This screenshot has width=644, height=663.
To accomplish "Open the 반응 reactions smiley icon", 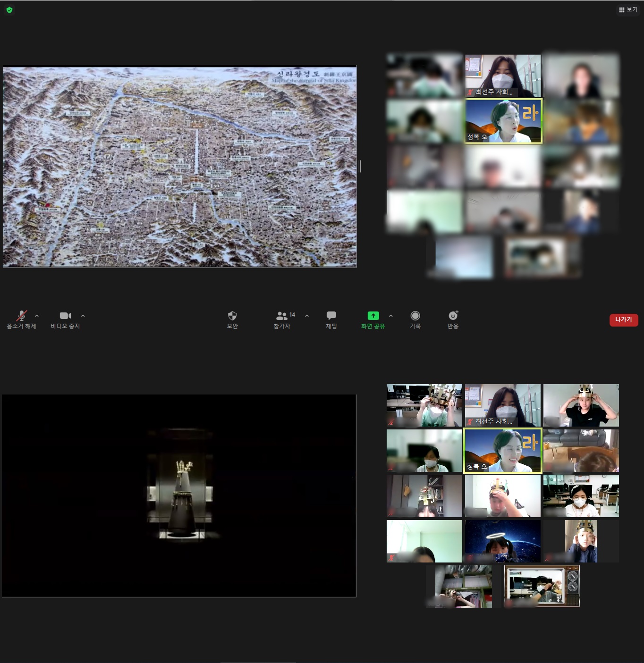I will tap(453, 316).
